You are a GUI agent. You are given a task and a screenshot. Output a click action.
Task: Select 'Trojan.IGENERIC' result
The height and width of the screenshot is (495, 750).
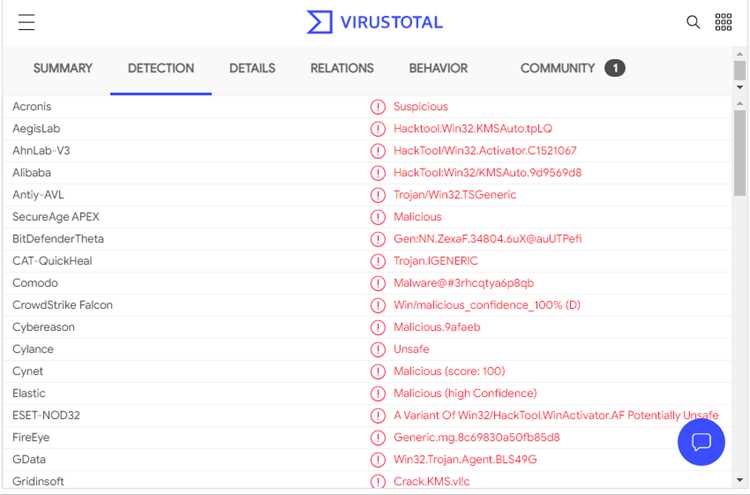pos(435,261)
